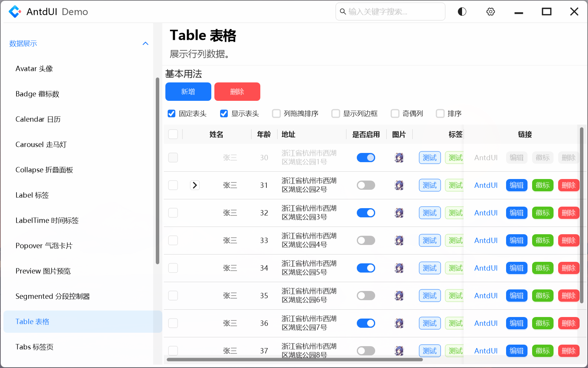The height and width of the screenshot is (368, 588).
Task: Click the AntdUI link in row 34
Action: (486, 268)
